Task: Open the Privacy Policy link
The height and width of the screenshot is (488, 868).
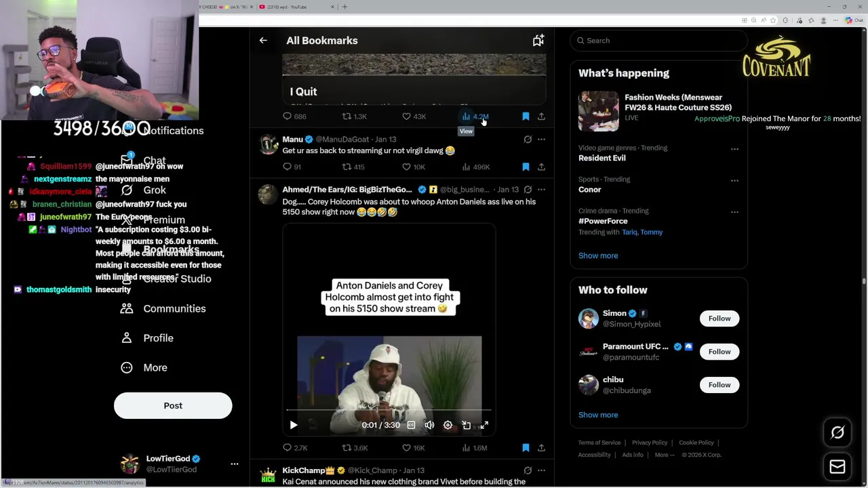Action: click(x=650, y=443)
